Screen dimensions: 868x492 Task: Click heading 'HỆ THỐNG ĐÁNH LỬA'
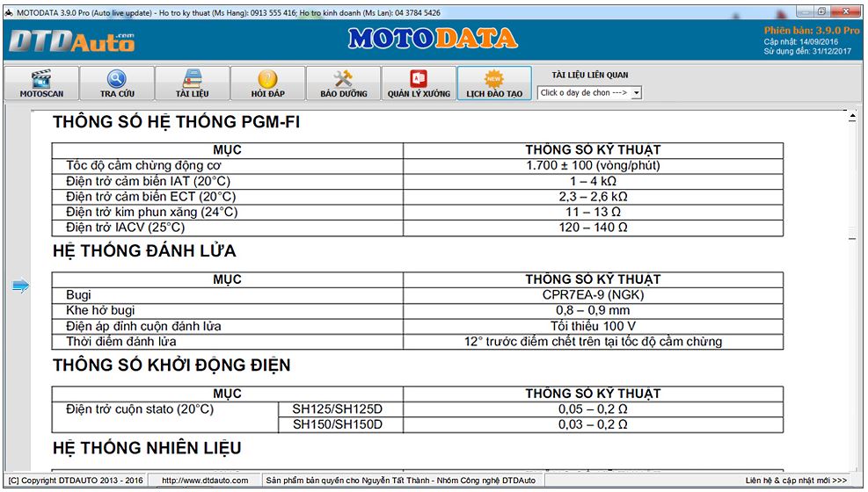point(144,251)
